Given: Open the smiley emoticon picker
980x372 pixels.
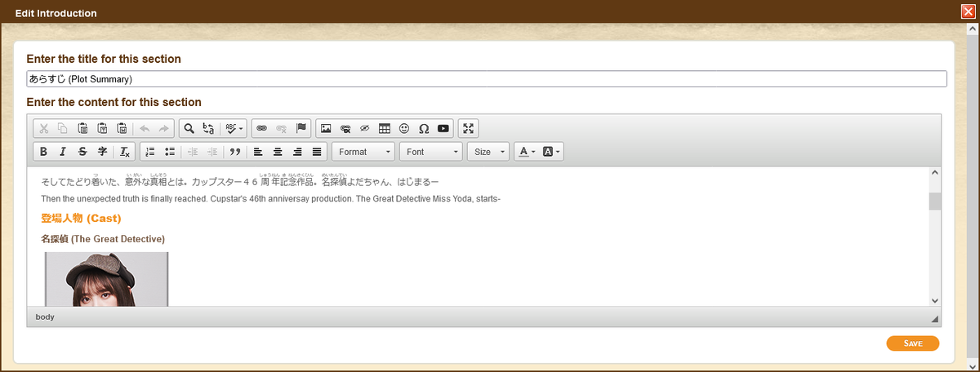Looking at the screenshot, I should tap(404, 128).
